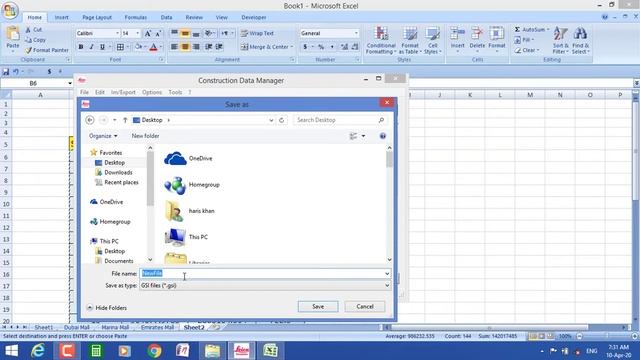Click New folder in Save as dialog
Screen dimensions: 640x360
[x=145, y=136]
